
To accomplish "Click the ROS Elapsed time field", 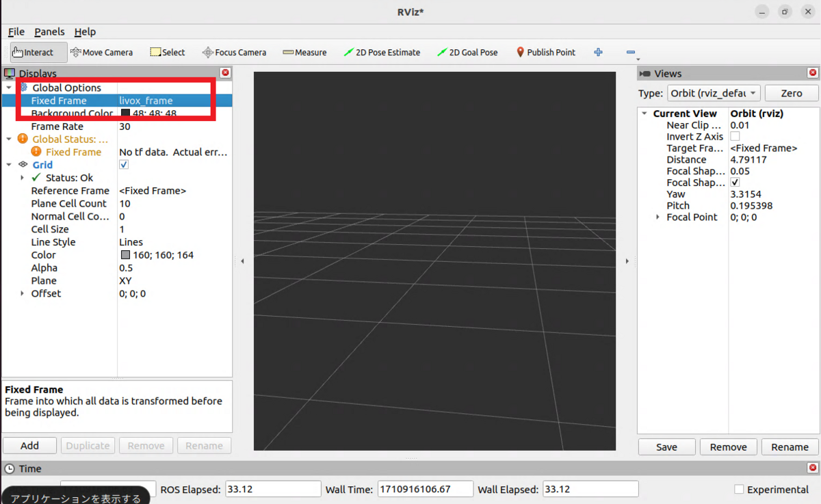I will pos(272,488).
